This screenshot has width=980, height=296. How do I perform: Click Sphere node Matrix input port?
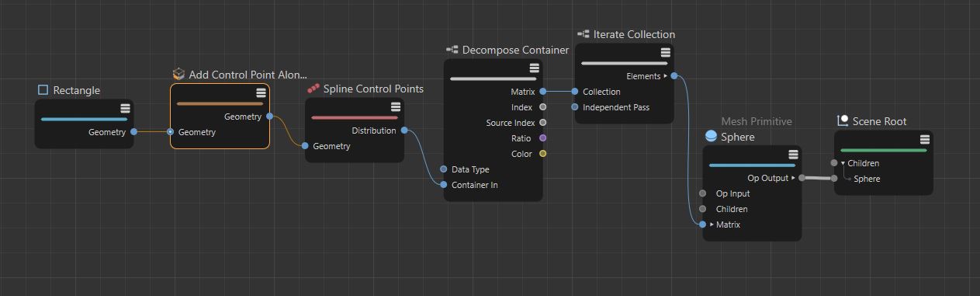click(x=703, y=225)
